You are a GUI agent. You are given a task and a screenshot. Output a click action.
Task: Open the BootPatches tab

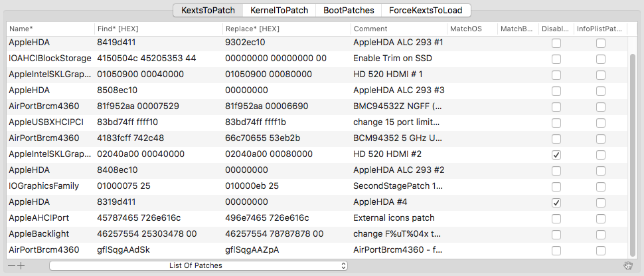(x=349, y=10)
